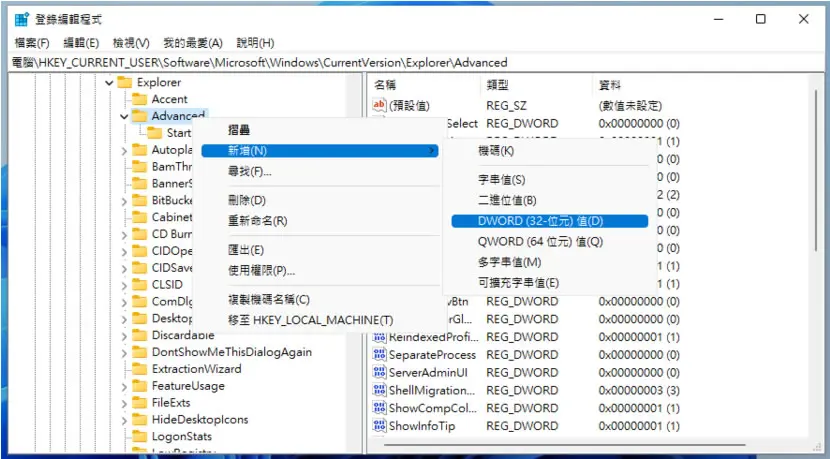
Task: Click the horizontal scrollbar in values pane
Action: pos(565,445)
